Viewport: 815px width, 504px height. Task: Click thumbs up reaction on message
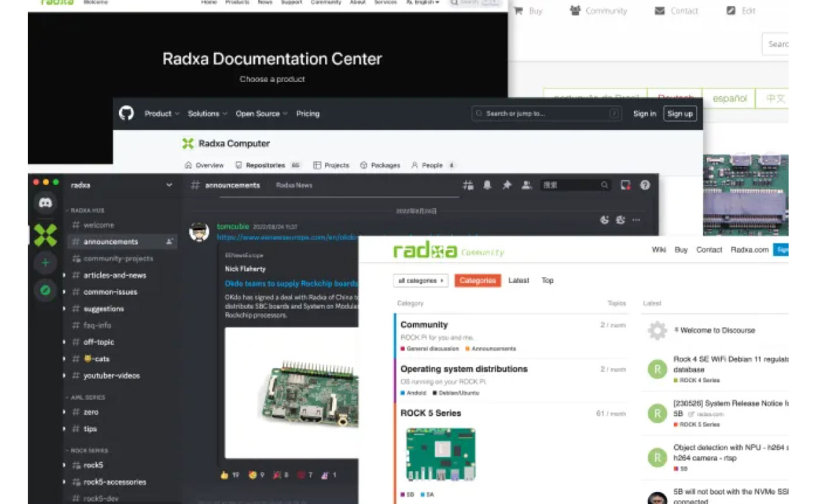[229, 475]
